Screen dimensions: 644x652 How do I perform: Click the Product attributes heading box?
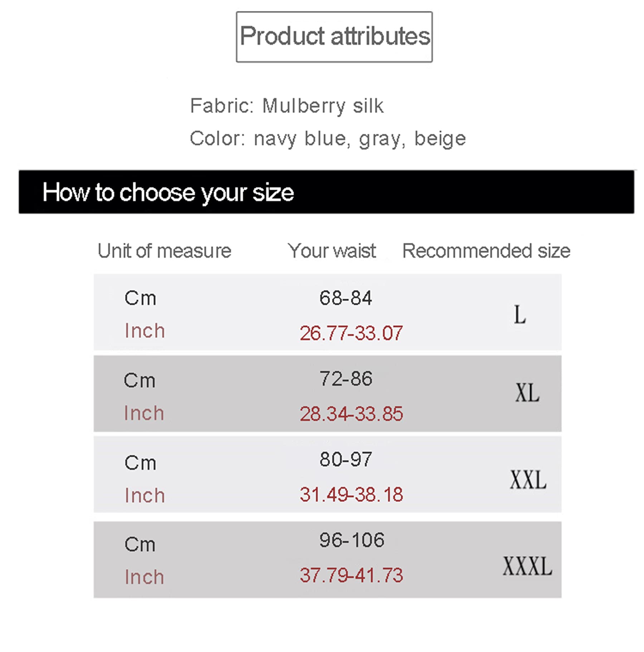click(334, 37)
